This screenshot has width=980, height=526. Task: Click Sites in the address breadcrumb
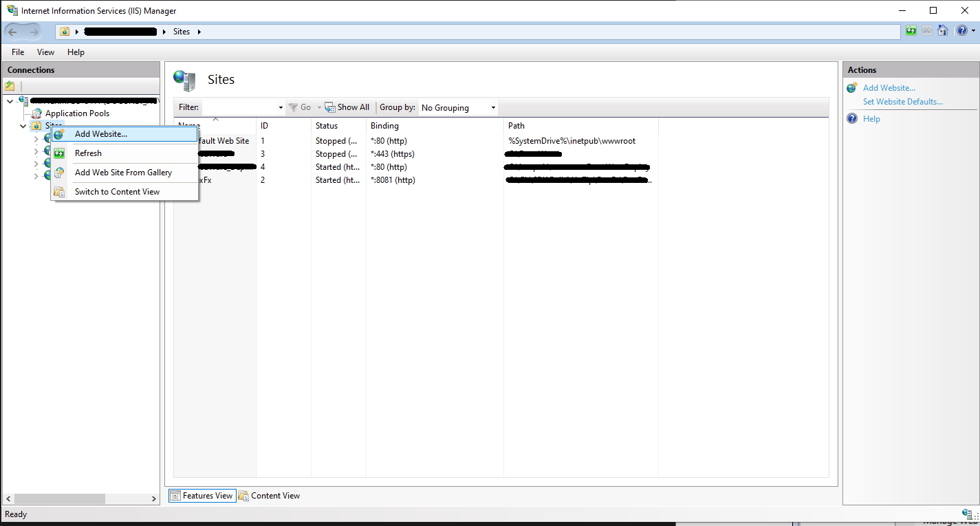[181, 32]
